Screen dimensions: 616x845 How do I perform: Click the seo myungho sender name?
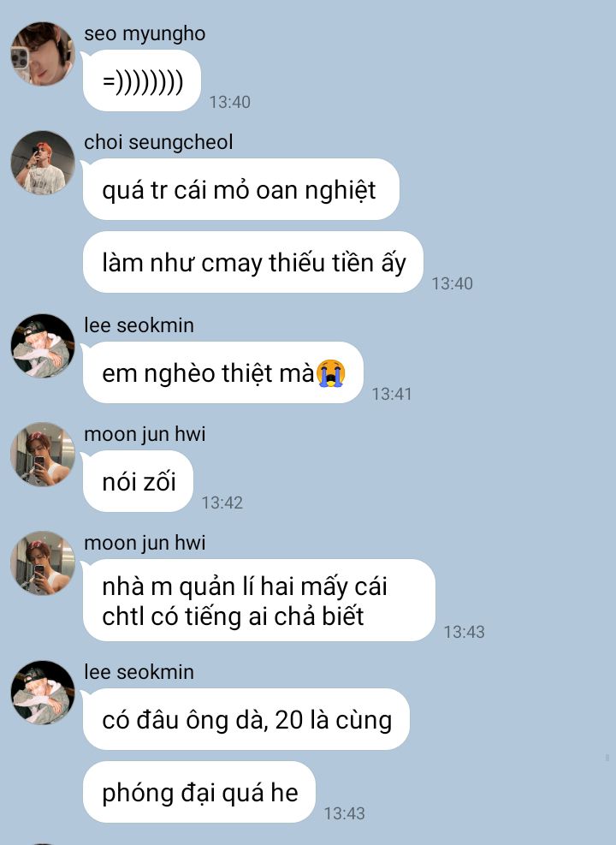click(x=145, y=34)
